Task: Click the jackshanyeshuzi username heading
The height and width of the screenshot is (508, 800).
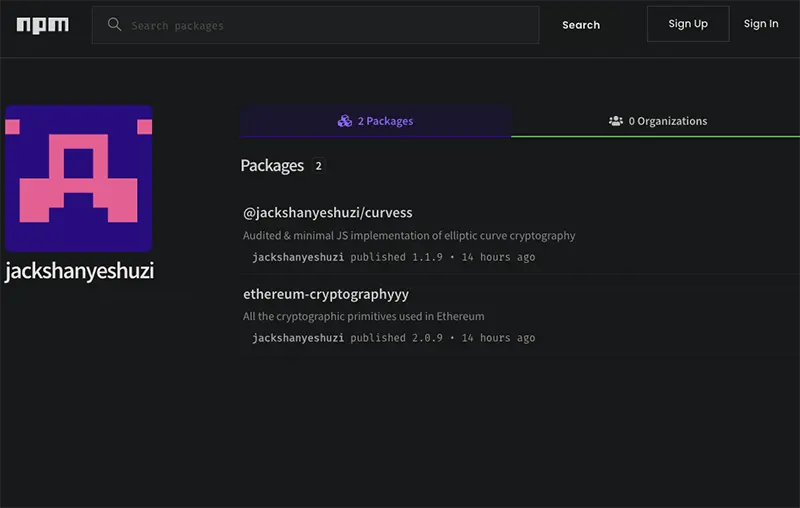Action: (79, 271)
